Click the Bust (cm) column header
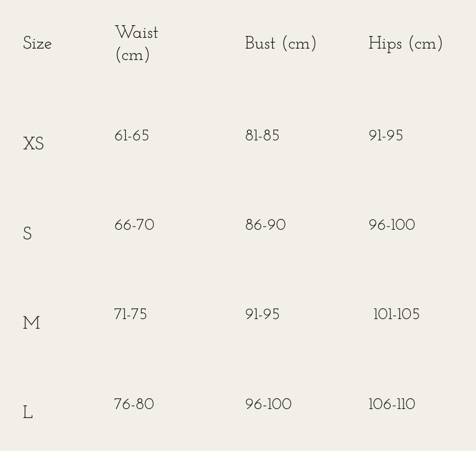This screenshot has height=451, width=476. pyautogui.click(x=281, y=44)
